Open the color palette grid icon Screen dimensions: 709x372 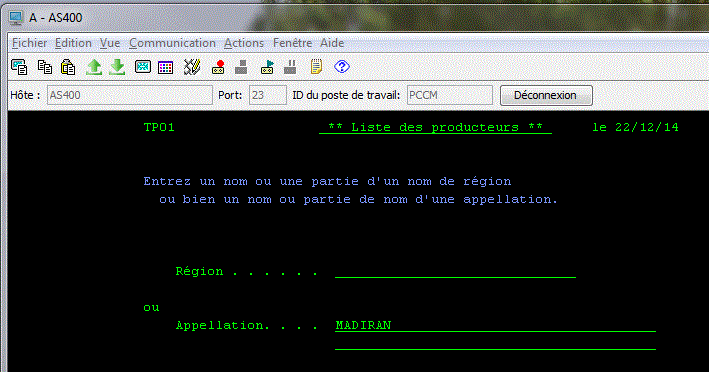click(x=165, y=68)
